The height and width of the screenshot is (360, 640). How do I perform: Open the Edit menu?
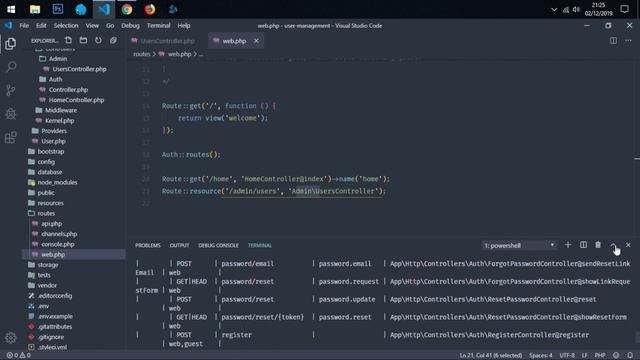[41, 25]
